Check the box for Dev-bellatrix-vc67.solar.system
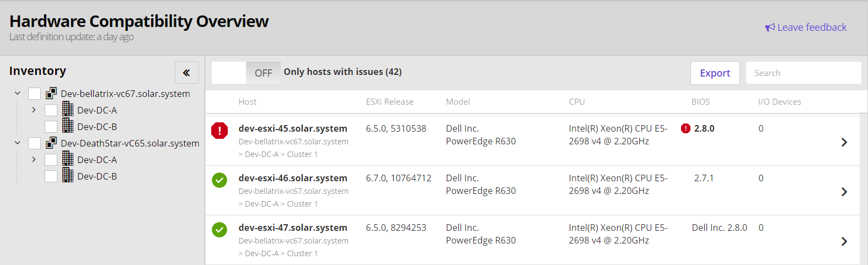 pyautogui.click(x=34, y=94)
